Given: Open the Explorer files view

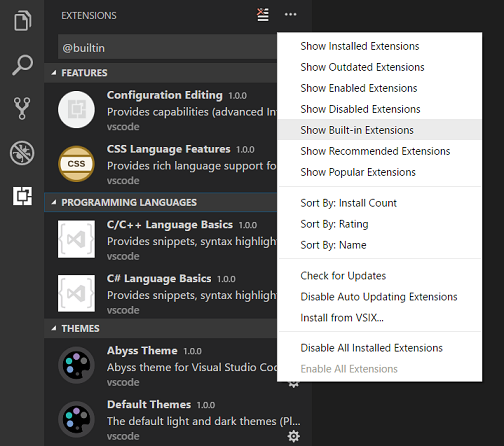Looking at the screenshot, I should click(x=22, y=20).
